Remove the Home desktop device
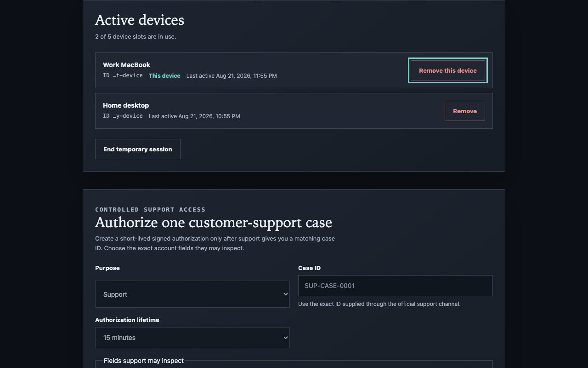The width and height of the screenshot is (588, 368). tap(465, 111)
